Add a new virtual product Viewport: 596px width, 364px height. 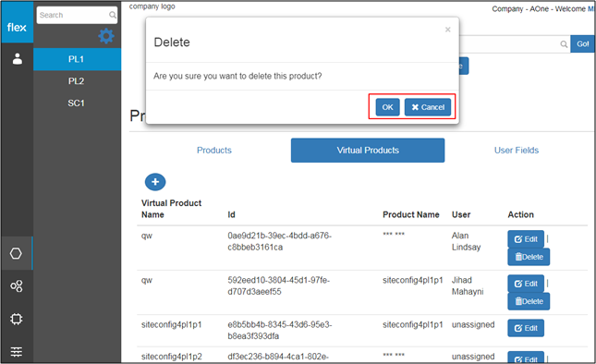155,182
